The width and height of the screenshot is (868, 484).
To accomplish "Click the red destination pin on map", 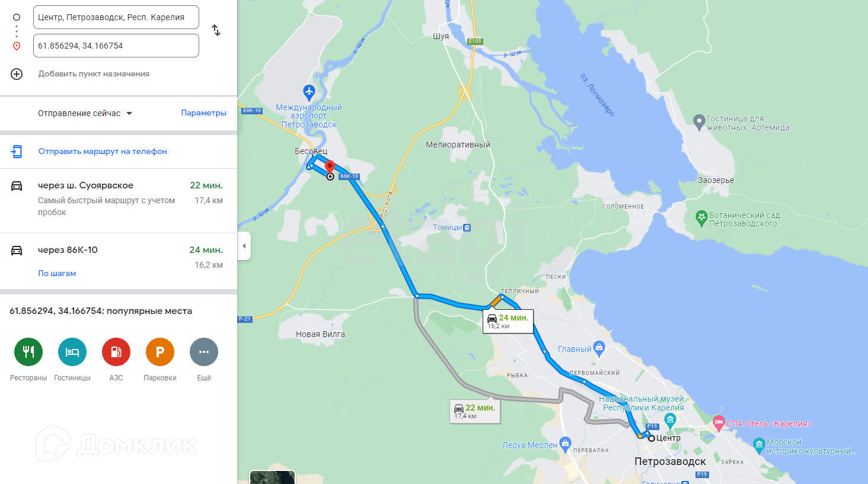I will click(x=330, y=167).
